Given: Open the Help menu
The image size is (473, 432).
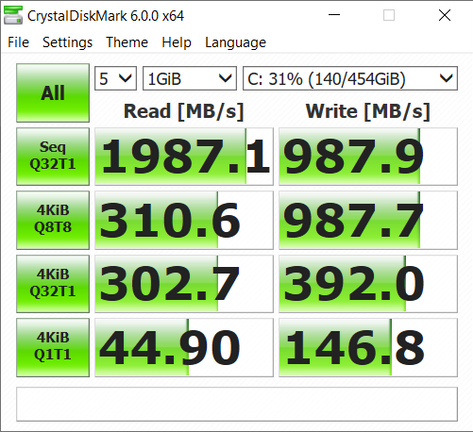Looking at the screenshot, I should pyautogui.click(x=176, y=42).
